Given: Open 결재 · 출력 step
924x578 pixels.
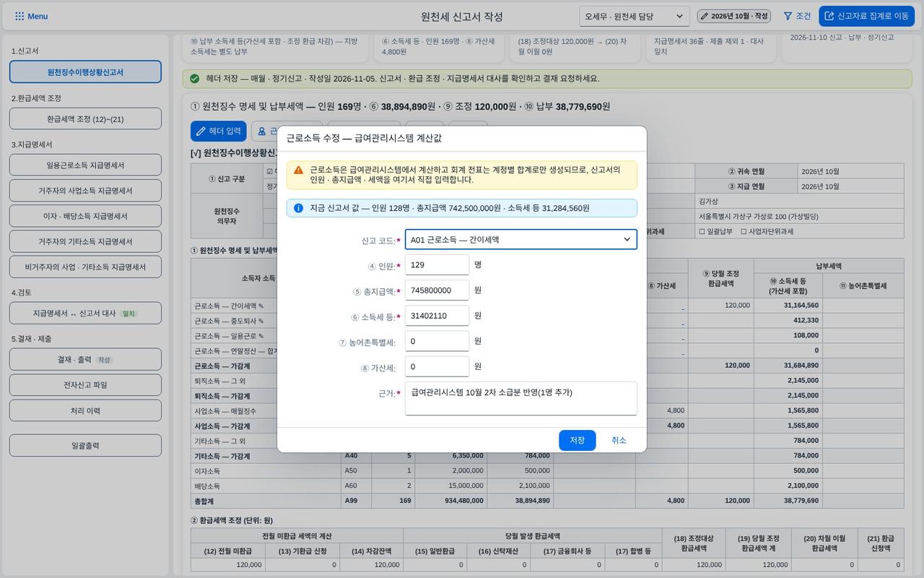Looking at the screenshot, I should [85, 359].
